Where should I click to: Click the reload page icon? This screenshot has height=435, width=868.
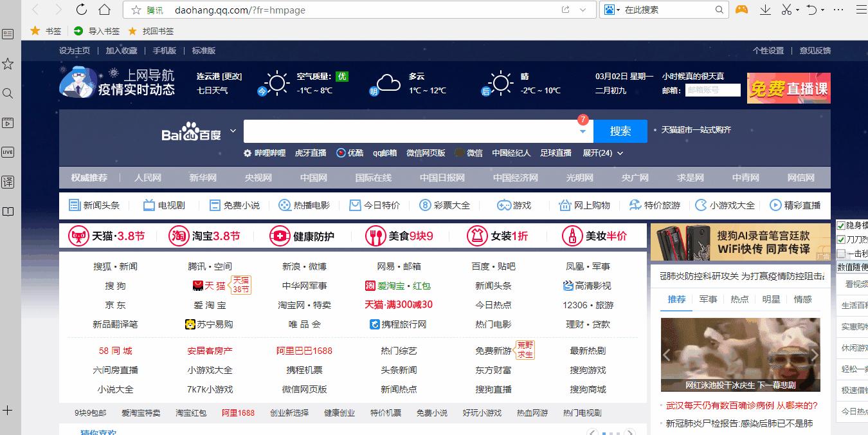pos(82,10)
